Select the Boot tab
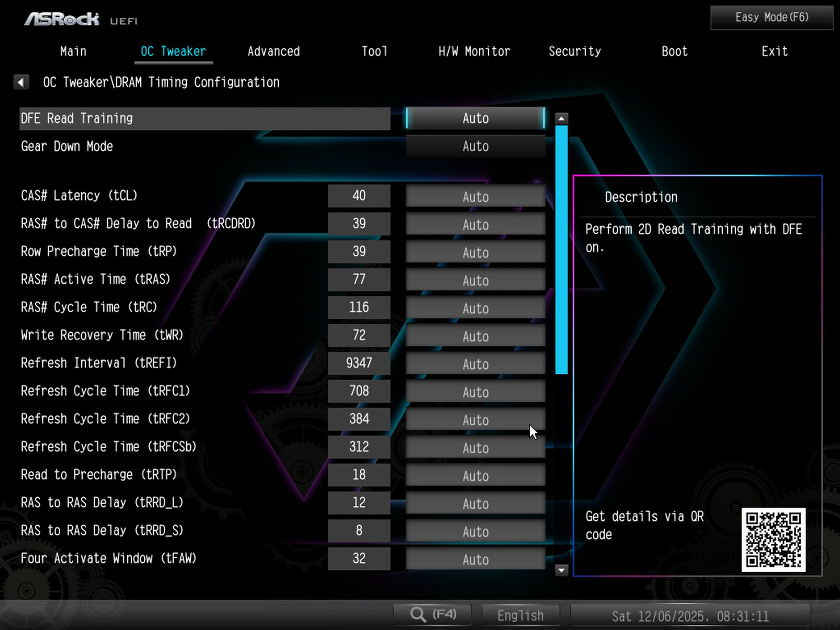The image size is (840, 630). click(674, 51)
